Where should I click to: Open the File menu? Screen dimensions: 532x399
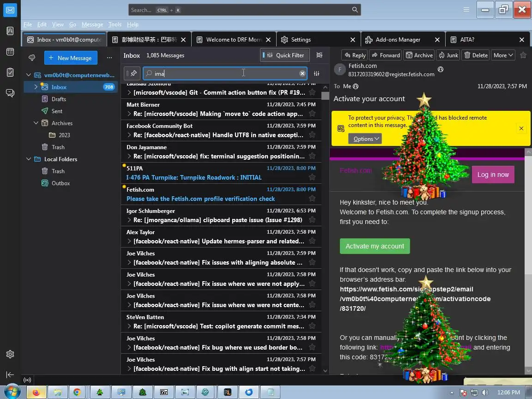coord(28,24)
